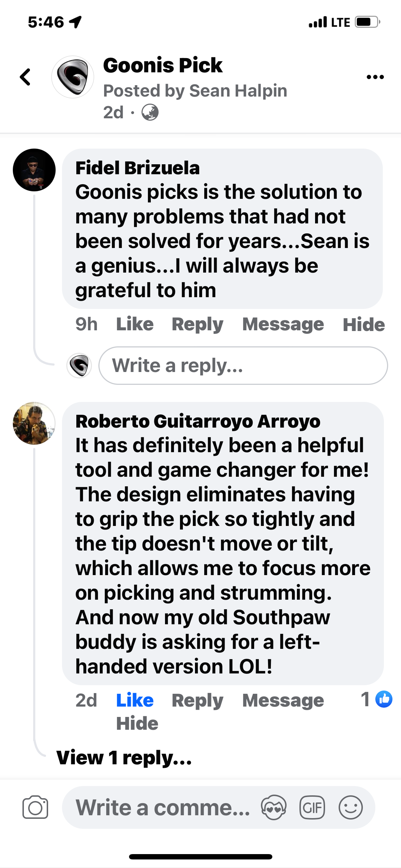The width and height of the screenshot is (401, 868).
Task: Expand "View 1 reply..." thread
Action: [x=124, y=758]
